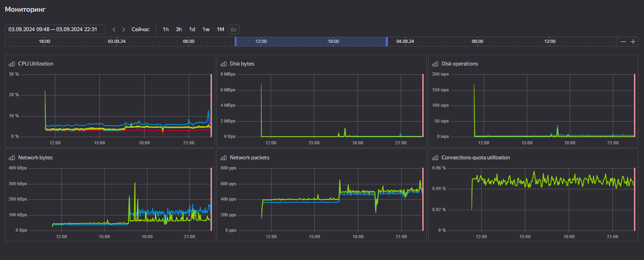Choose the 1M time range
The image size is (644, 260).
[220, 30]
